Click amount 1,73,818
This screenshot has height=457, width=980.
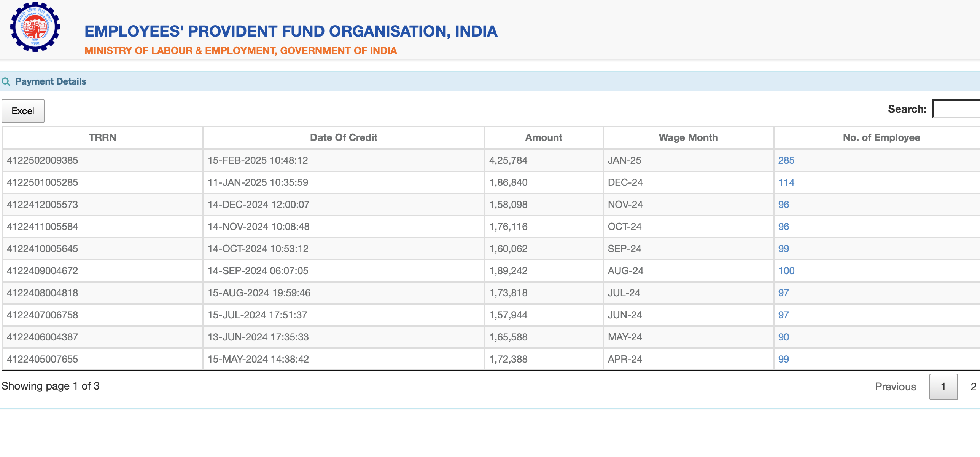[x=508, y=293]
